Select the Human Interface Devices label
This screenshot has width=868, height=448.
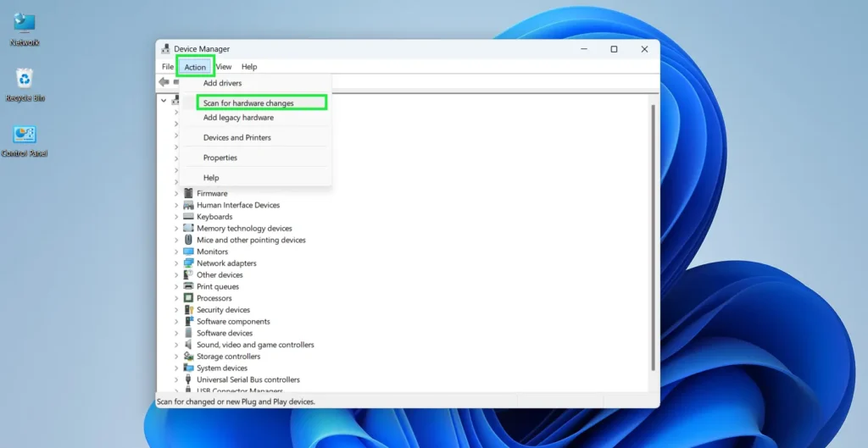(x=238, y=205)
